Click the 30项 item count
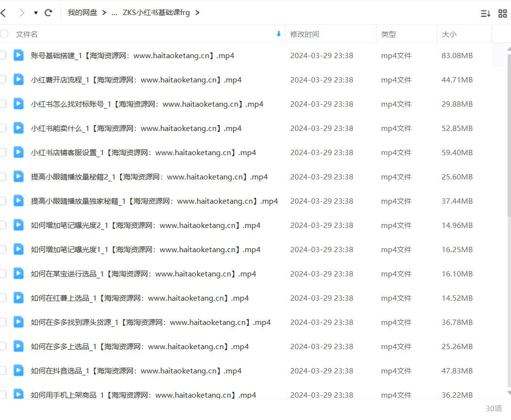511x420 pixels. click(x=494, y=409)
